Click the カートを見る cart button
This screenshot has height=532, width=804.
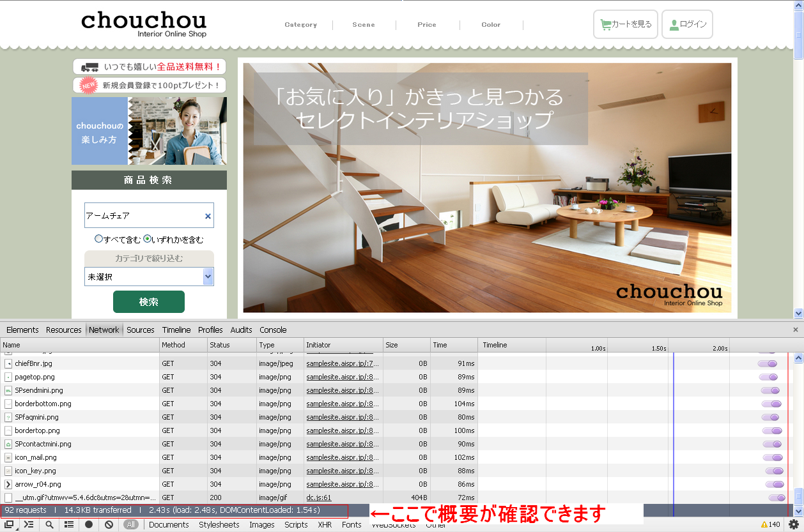coord(625,24)
